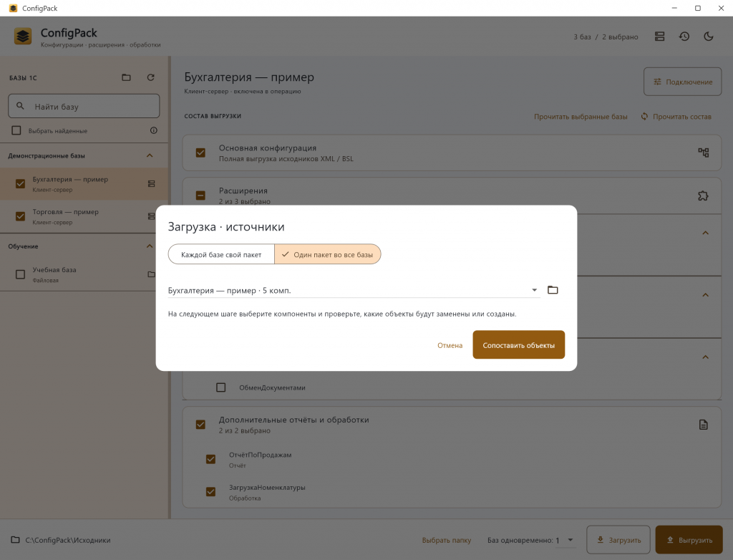Toggle the Выбрать найденные checkbox
733x560 pixels.
click(x=16, y=130)
